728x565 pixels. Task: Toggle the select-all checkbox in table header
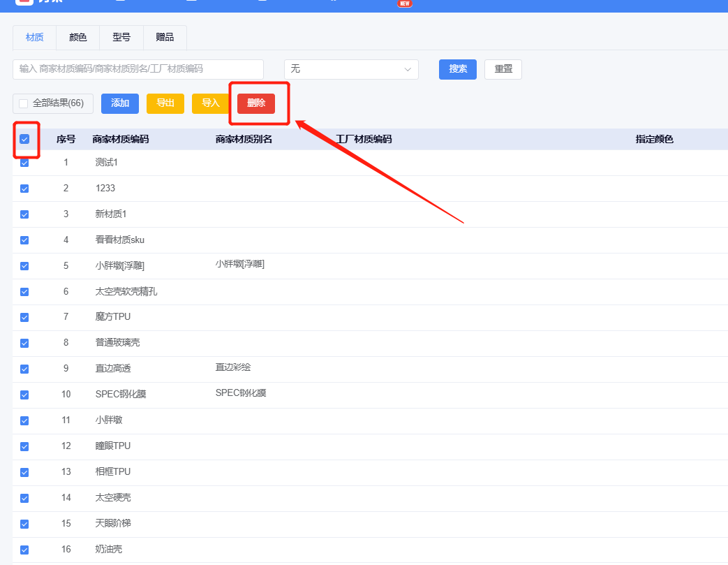(24, 140)
